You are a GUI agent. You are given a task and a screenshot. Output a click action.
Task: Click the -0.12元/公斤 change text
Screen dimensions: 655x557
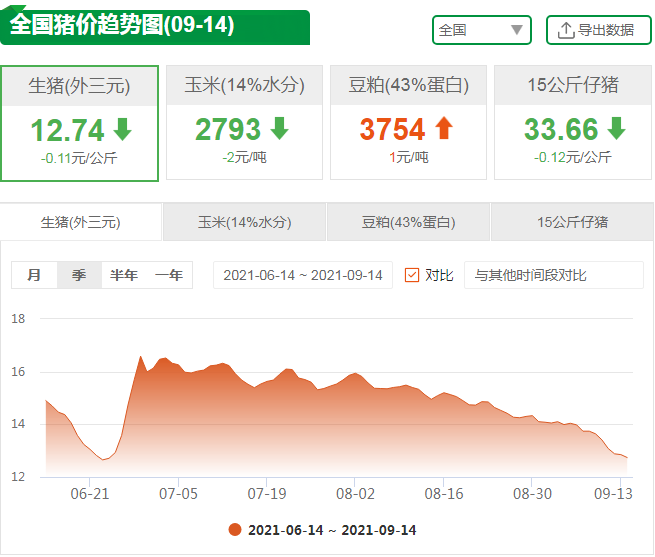(x=573, y=157)
